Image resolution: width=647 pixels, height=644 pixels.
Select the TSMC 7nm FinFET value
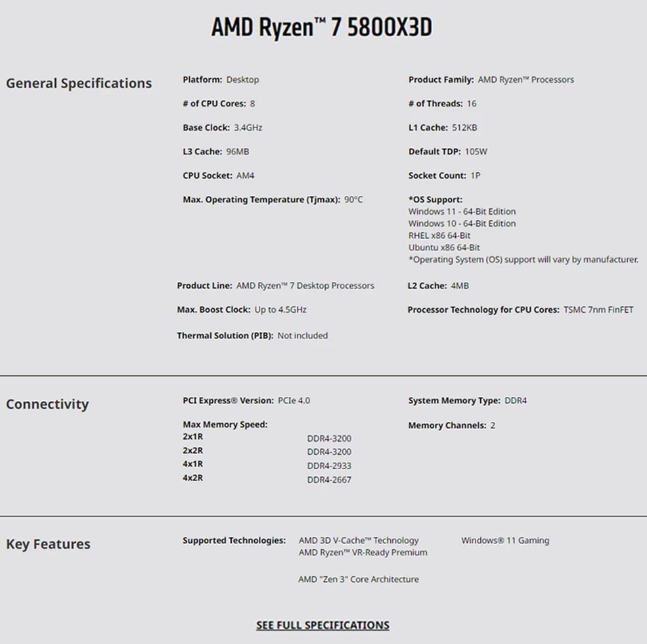pos(598,310)
